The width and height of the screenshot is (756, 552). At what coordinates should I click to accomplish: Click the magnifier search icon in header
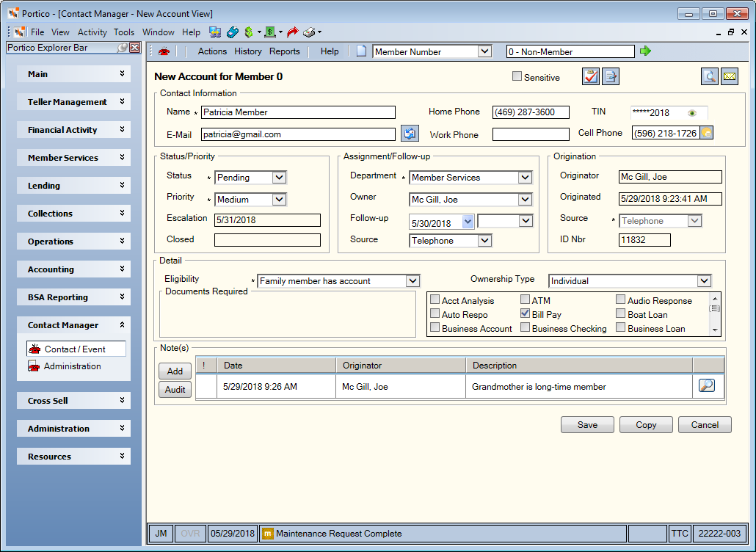(x=709, y=76)
